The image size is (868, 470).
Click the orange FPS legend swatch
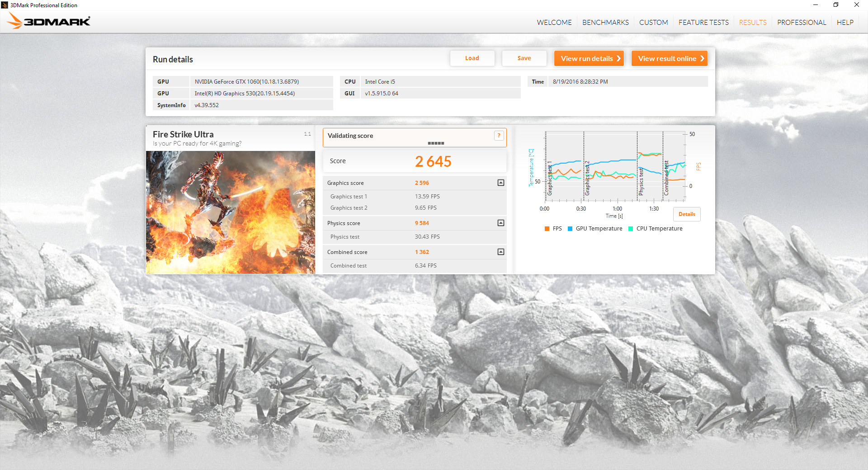[x=547, y=229]
